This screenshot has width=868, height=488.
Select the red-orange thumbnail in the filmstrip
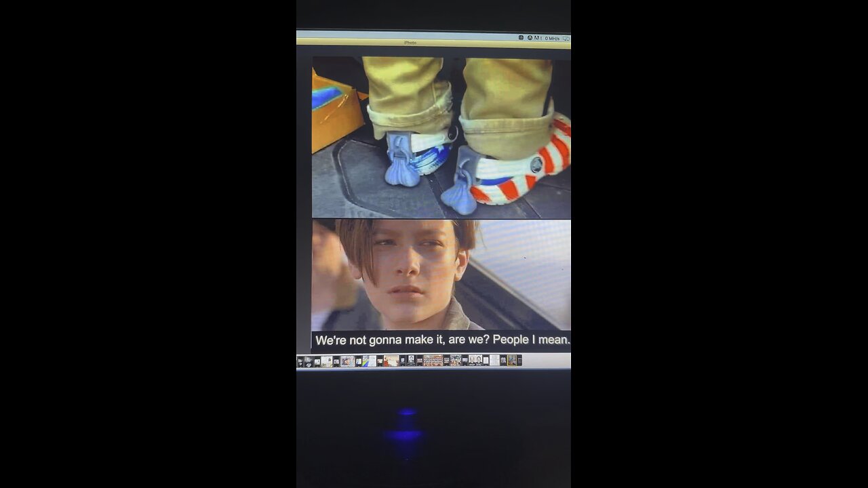(391, 361)
